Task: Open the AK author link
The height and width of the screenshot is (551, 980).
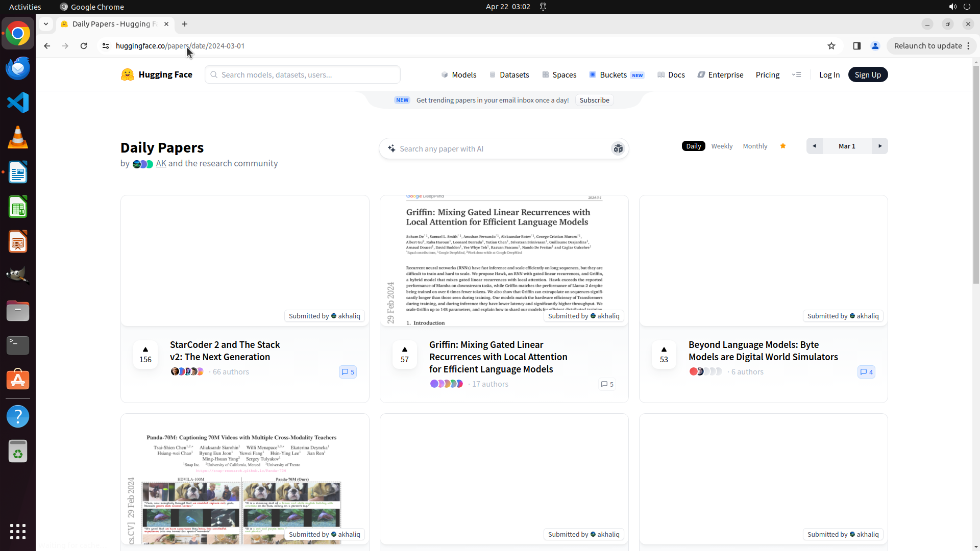Action: [161, 163]
